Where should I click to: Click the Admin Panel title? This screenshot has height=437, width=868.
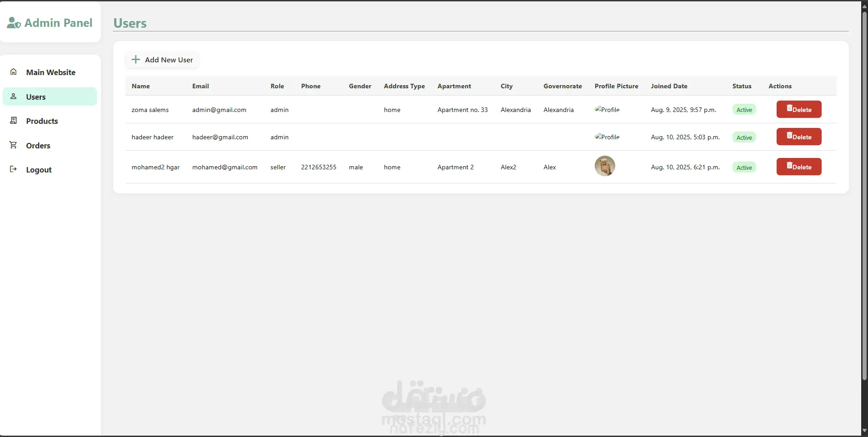tap(58, 23)
